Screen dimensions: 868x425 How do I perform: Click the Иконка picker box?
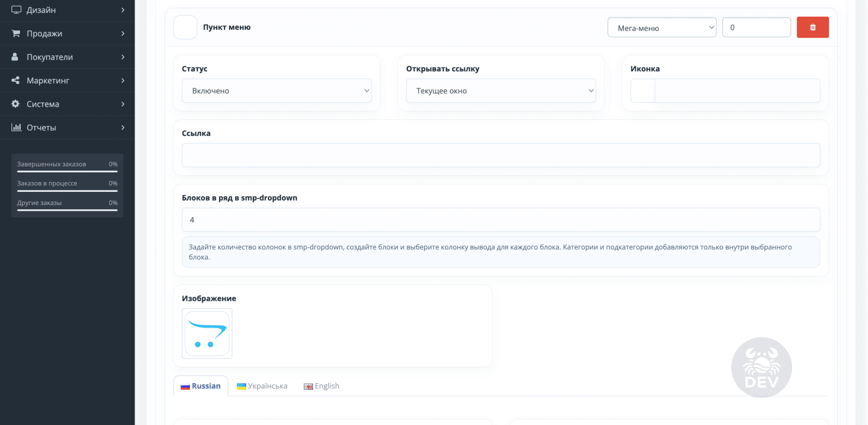click(x=643, y=91)
